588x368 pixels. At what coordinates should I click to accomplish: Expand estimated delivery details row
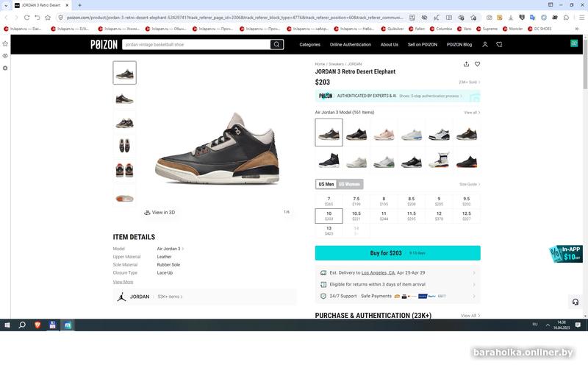click(398, 273)
